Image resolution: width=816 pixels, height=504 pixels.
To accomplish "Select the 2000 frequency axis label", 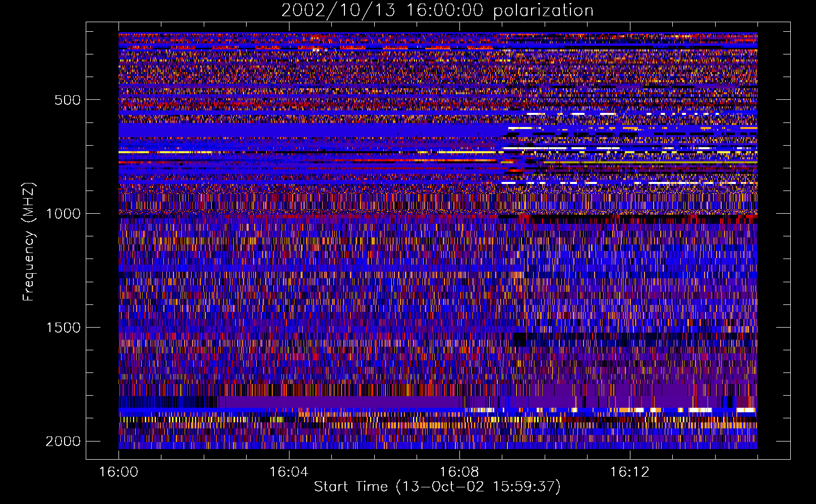I will [63, 442].
